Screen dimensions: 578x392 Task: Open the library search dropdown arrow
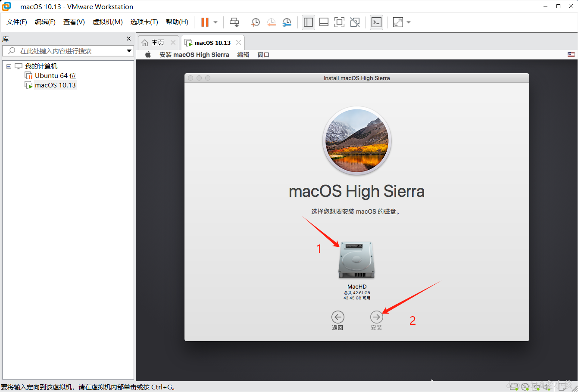pos(129,51)
